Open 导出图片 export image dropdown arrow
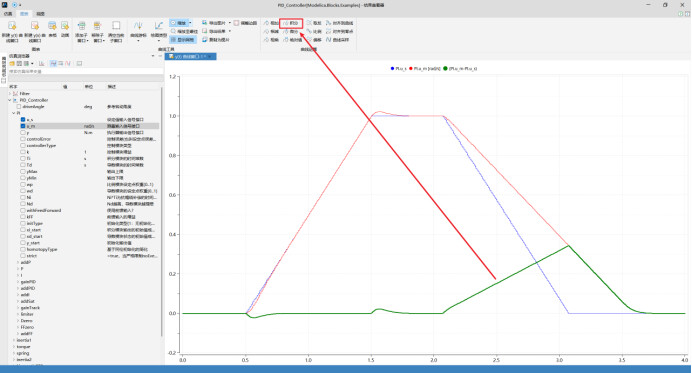This screenshot has height=373, width=692. (229, 23)
